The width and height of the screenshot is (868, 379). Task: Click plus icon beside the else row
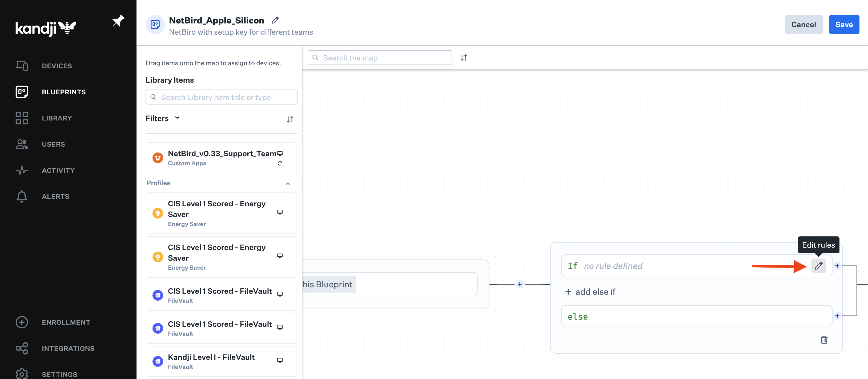(837, 316)
